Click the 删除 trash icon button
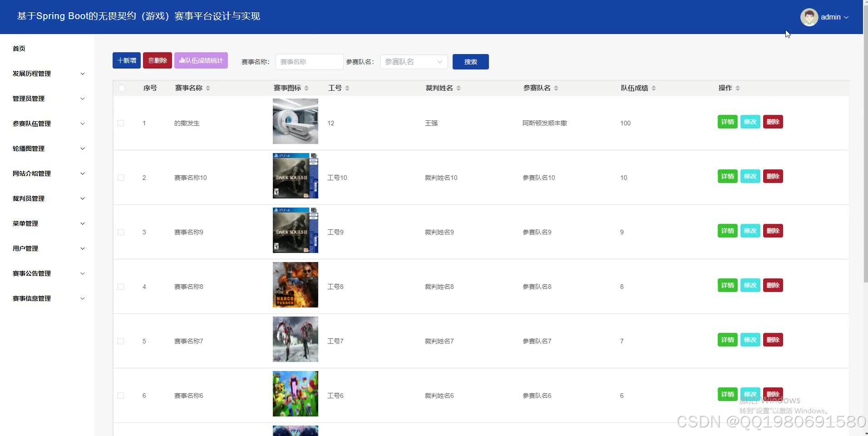This screenshot has height=436, width=868. coord(157,60)
